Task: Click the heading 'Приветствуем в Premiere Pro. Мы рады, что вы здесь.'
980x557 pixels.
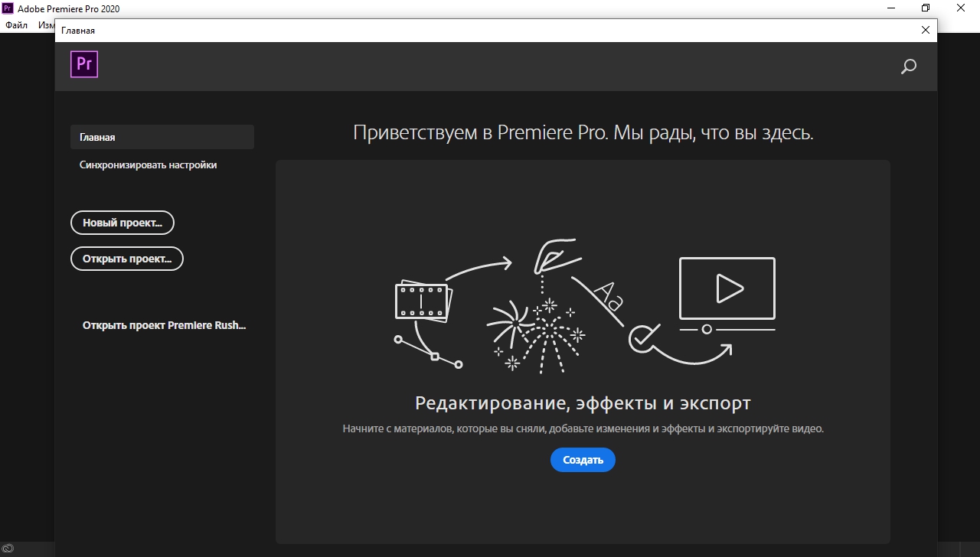Action: [583, 133]
